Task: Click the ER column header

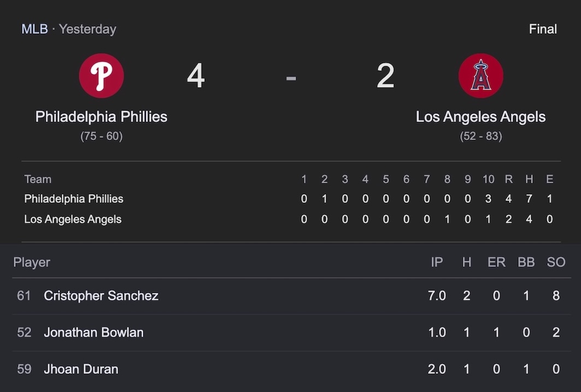Action: [496, 262]
